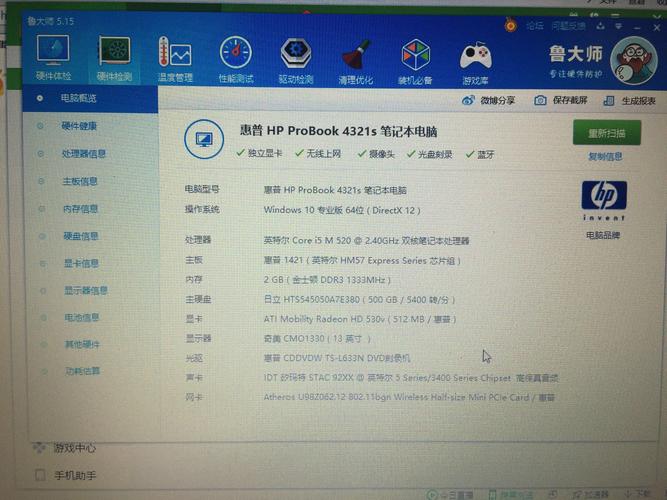Minimize the 鲁大师 window
667x500 pixels.
pyautogui.click(x=637, y=28)
